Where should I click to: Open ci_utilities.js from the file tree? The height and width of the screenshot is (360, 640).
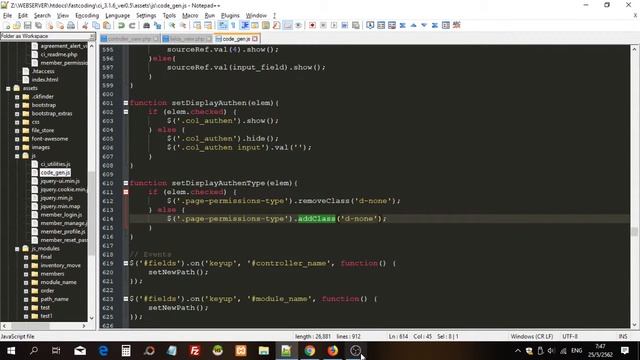(x=55, y=164)
